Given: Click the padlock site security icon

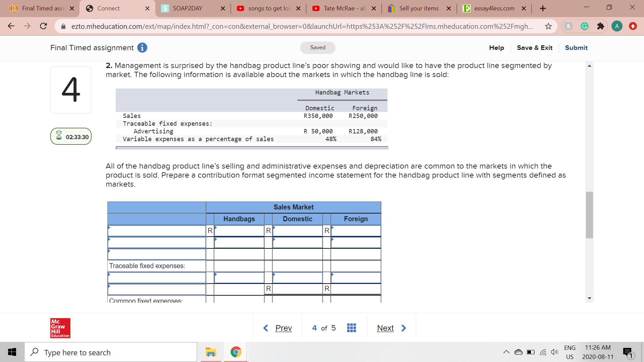Looking at the screenshot, I should [x=63, y=26].
